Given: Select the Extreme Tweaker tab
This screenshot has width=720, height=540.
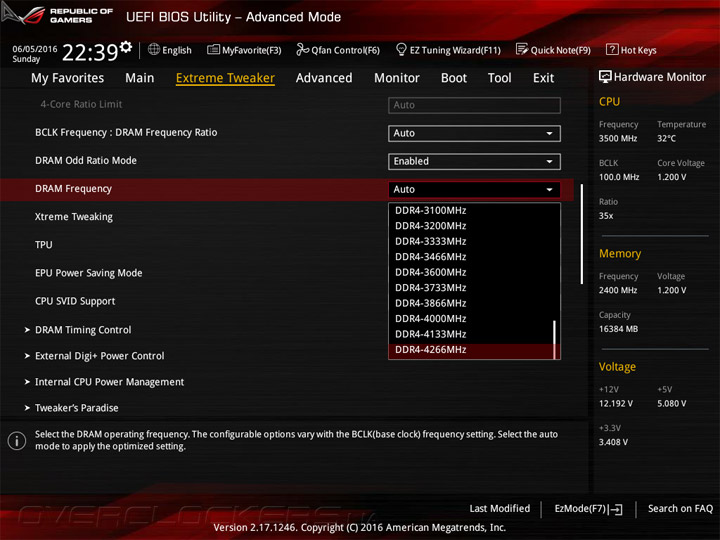Looking at the screenshot, I should pyautogui.click(x=225, y=78).
